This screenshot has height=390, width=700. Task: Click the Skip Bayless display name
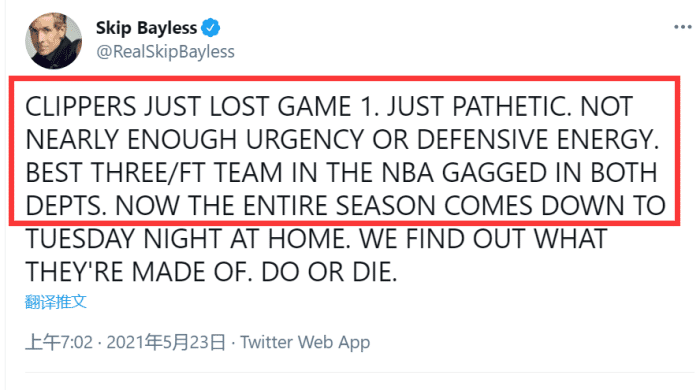pyautogui.click(x=146, y=28)
